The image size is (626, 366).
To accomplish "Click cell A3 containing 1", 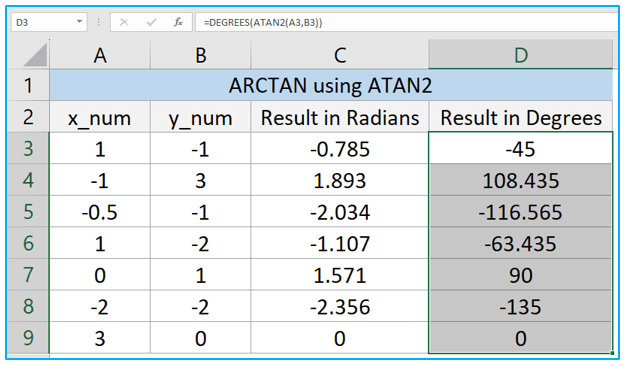I will [x=100, y=148].
